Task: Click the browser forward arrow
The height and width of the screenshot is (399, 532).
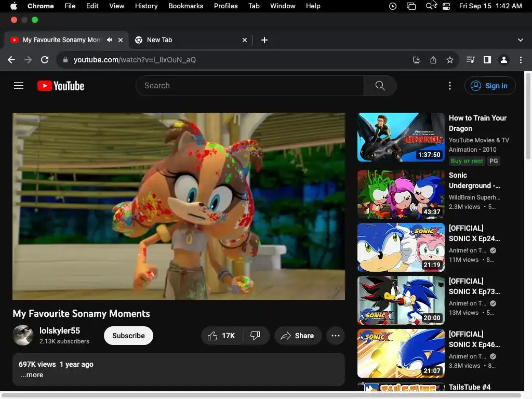Action: 28,60
